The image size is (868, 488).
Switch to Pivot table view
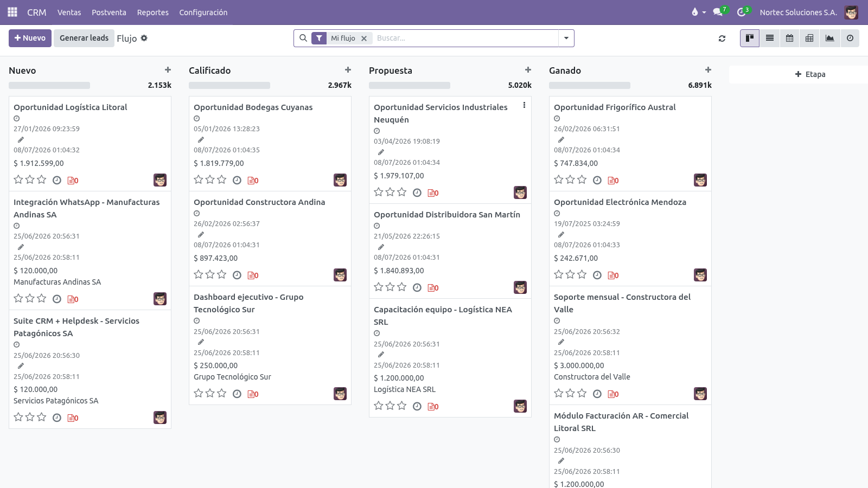810,38
